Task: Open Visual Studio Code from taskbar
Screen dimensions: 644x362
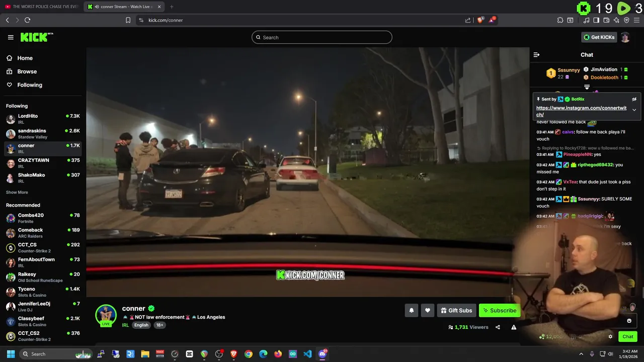Action: (307, 354)
